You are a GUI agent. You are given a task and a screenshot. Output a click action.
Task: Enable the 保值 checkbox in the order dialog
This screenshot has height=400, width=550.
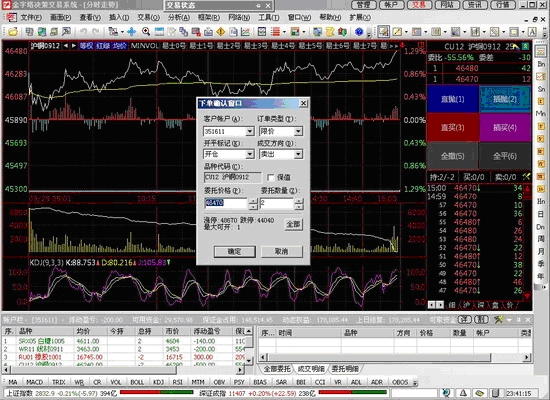(270, 178)
